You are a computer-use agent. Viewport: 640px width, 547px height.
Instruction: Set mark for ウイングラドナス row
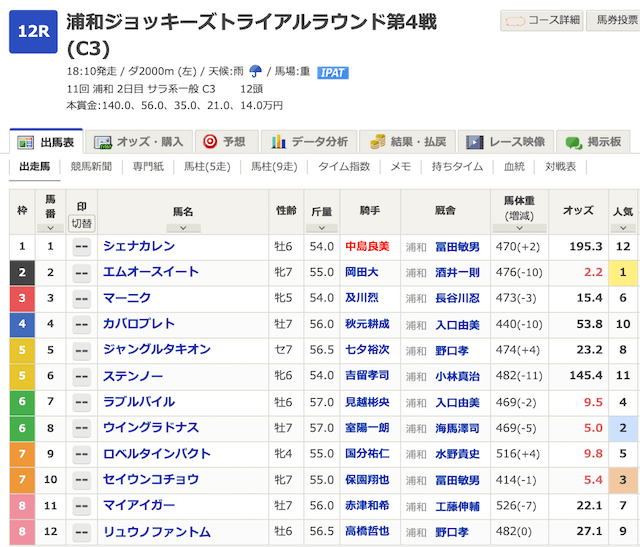coord(82,428)
